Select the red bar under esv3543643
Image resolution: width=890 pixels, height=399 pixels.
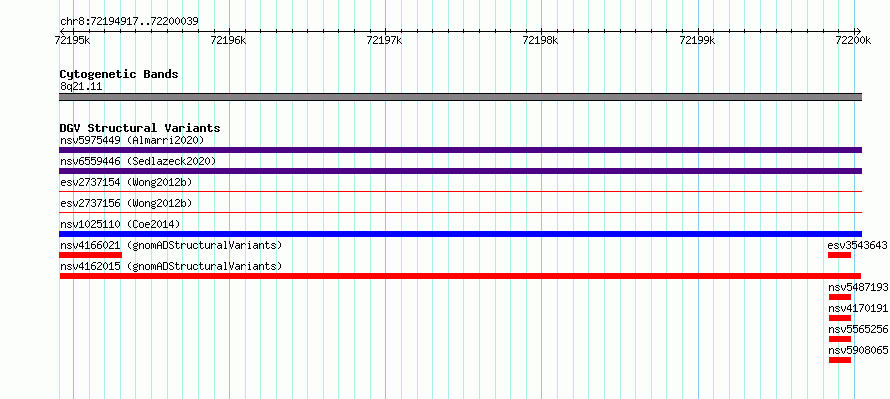pyautogui.click(x=839, y=255)
